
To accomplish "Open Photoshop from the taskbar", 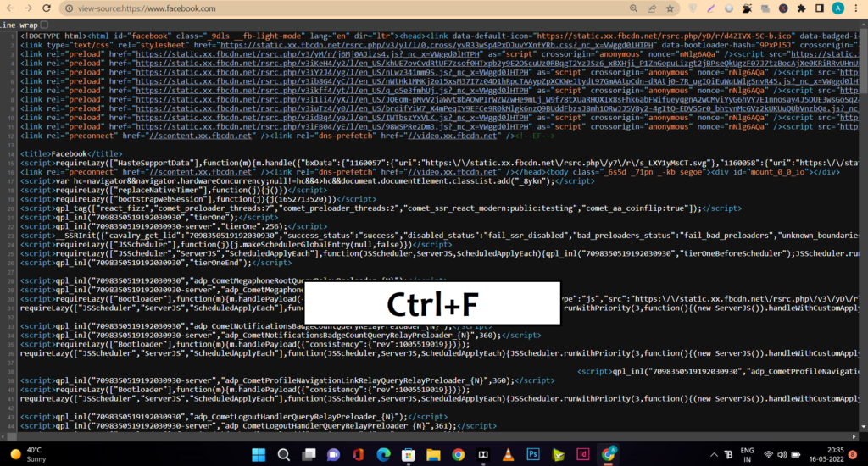I will pos(533,454).
